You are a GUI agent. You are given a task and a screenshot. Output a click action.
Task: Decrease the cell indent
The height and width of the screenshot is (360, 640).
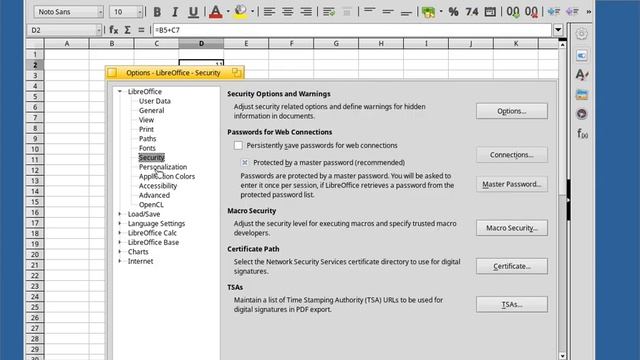[572, 12]
